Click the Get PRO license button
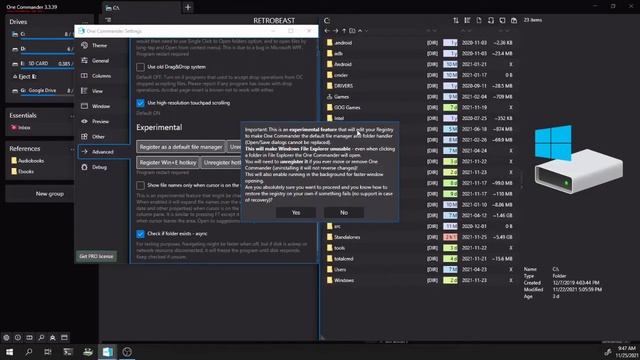This screenshot has width=640, height=360. coord(96,256)
